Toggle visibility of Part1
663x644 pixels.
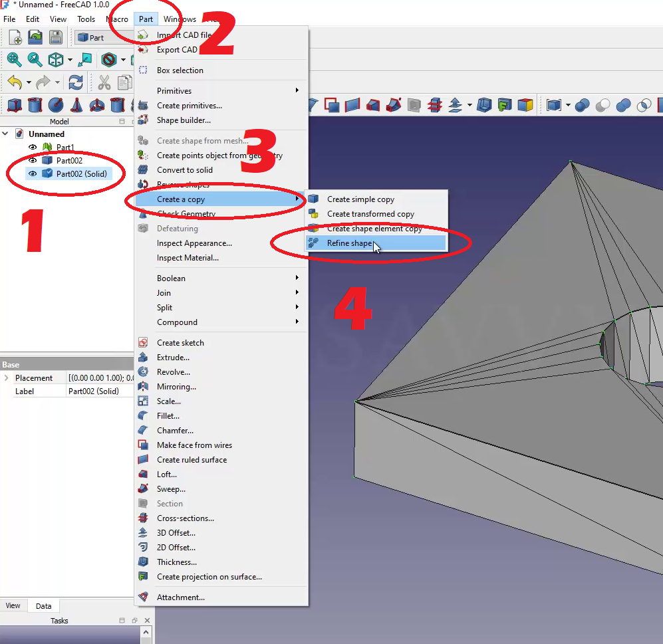tap(32, 147)
